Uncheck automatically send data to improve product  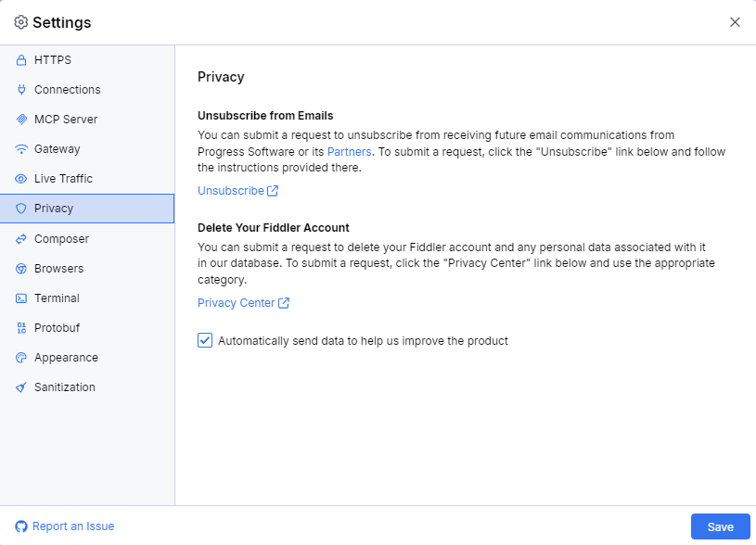(205, 340)
